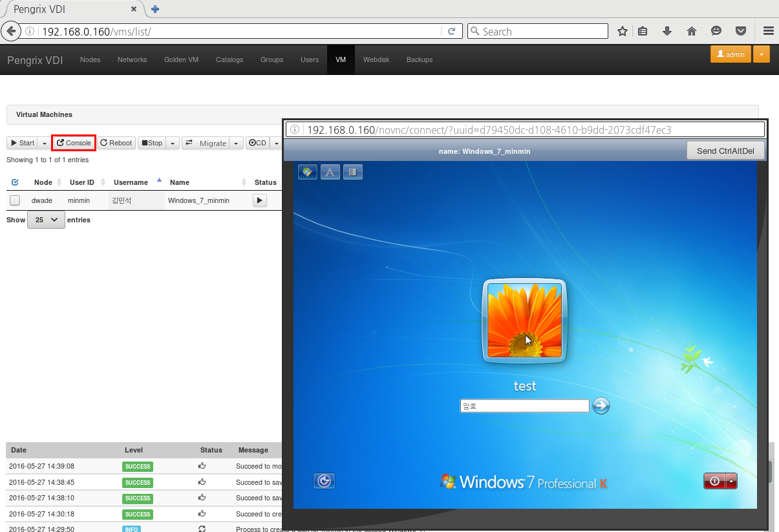Open the Stop button dropdown arrow
The width and height of the screenshot is (779, 532).
coord(173,143)
